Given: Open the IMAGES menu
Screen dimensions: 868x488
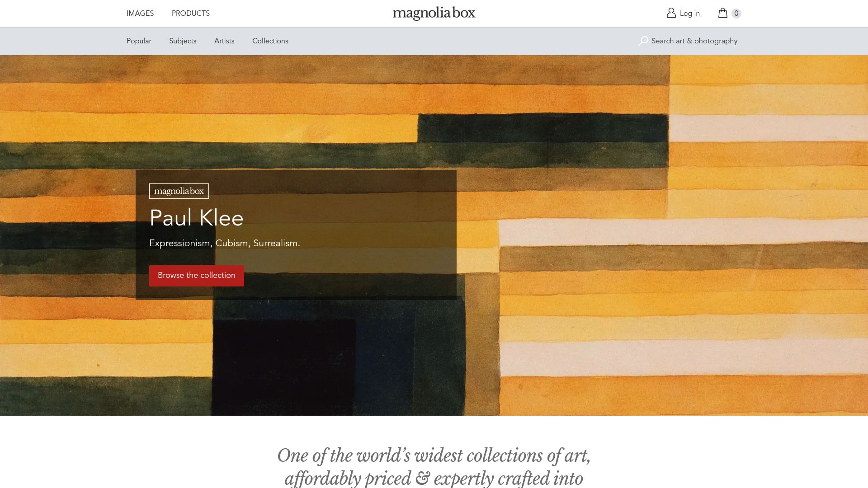Looking at the screenshot, I should [x=140, y=14].
